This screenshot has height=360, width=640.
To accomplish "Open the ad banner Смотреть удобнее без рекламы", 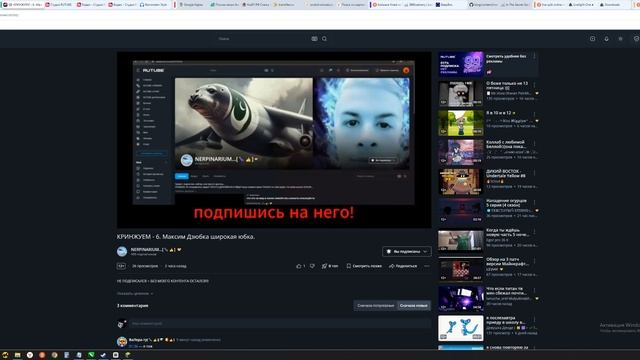I will point(461,64).
